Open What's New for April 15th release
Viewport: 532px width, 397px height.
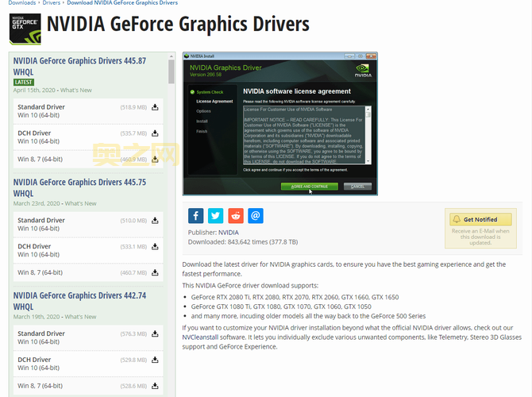coord(76,91)
